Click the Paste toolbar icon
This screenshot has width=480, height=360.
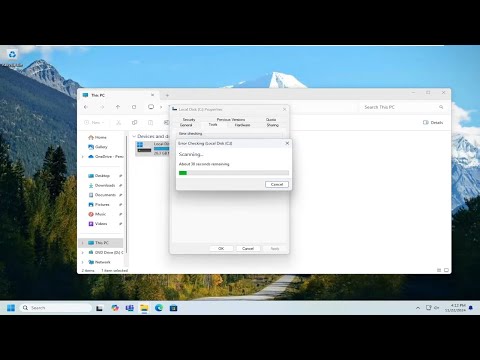click(150, 123)
